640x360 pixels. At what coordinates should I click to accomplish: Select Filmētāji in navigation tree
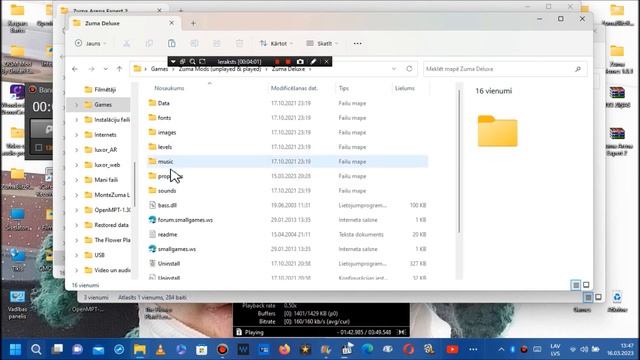tap(105, 90)
